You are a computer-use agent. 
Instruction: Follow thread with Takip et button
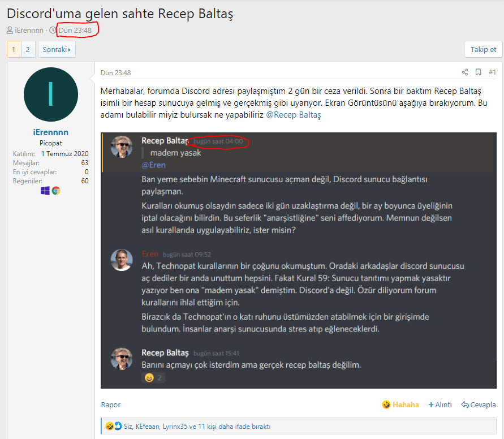pyautogui.click(x=483, y=49)
